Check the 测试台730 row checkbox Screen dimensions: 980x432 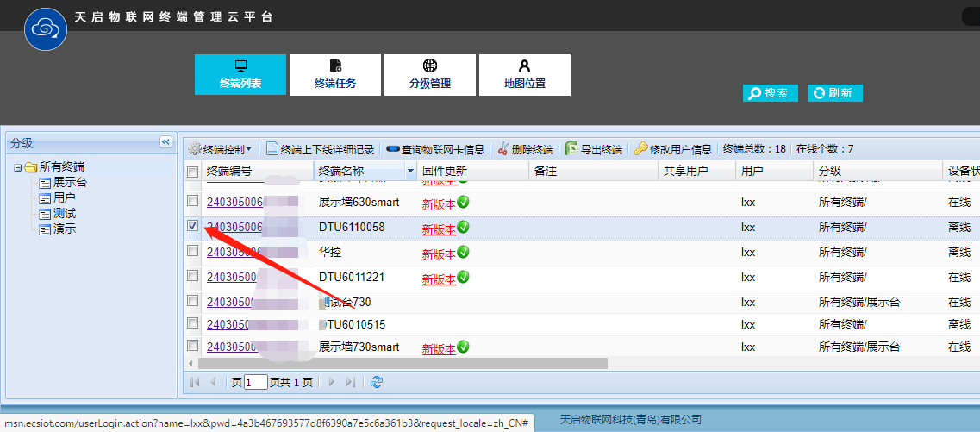coord(193,300)
